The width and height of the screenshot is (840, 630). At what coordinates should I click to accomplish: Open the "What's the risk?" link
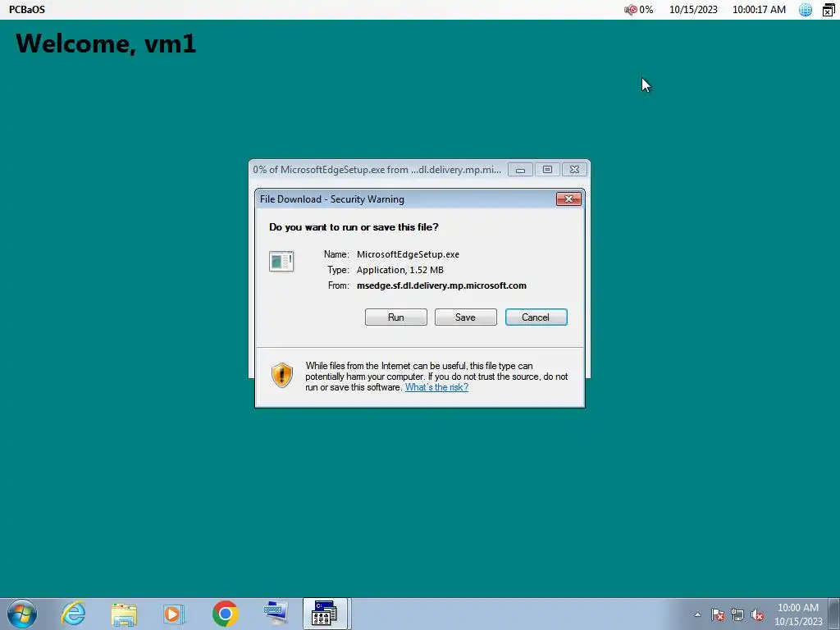click(436, 387)
